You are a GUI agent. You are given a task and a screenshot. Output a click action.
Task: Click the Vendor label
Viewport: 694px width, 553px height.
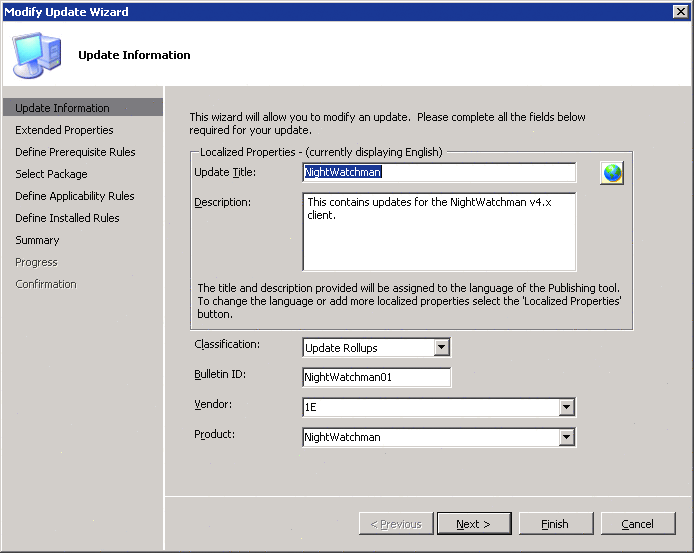[x=213, y=404]
